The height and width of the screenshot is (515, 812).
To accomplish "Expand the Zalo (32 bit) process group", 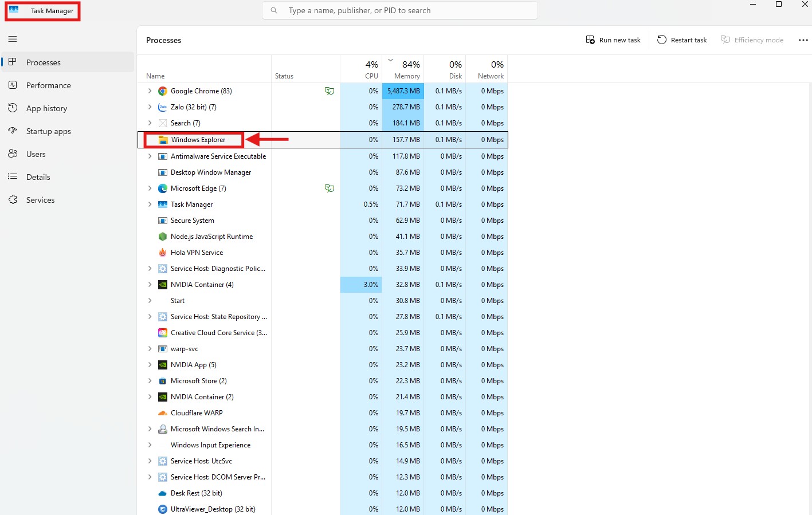I will [150, 107].
